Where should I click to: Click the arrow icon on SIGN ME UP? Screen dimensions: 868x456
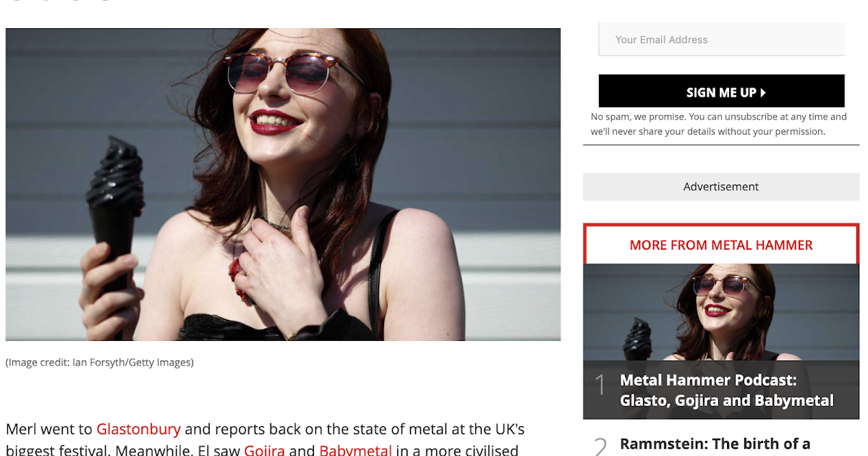point(763,93)
